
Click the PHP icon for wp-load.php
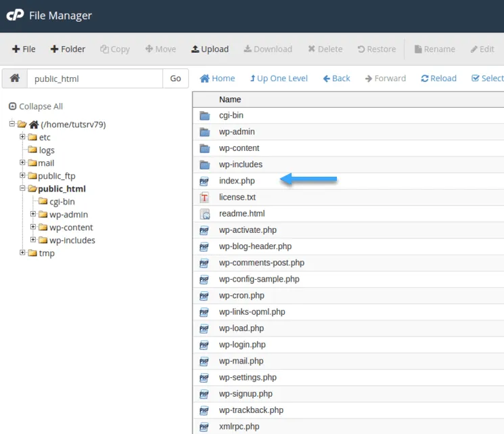[x=204, y=329]
